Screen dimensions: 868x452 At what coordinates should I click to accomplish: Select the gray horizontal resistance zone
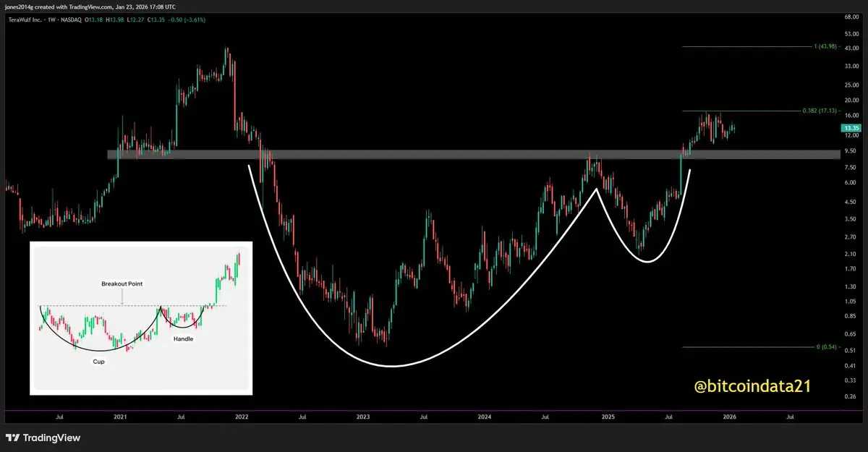coord(472,154)
